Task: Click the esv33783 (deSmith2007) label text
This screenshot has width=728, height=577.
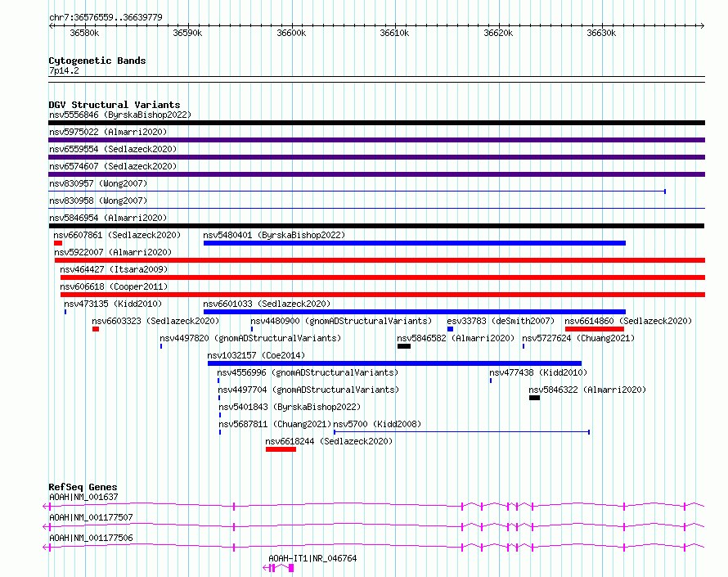Action: (x=501, y=321)
